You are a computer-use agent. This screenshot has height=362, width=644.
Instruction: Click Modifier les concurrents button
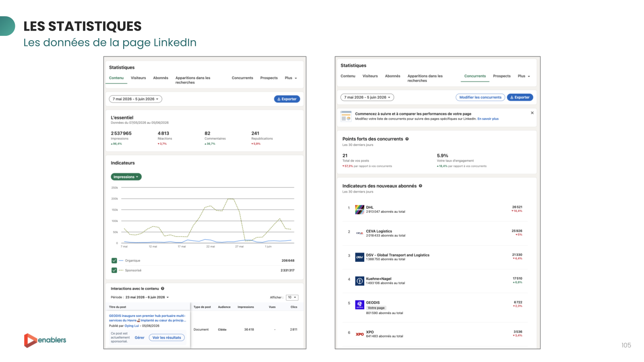480,97
